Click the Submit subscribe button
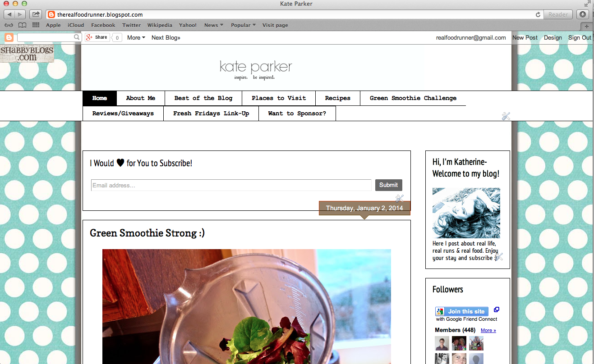The image size is (594, 364). pos(388,185)
